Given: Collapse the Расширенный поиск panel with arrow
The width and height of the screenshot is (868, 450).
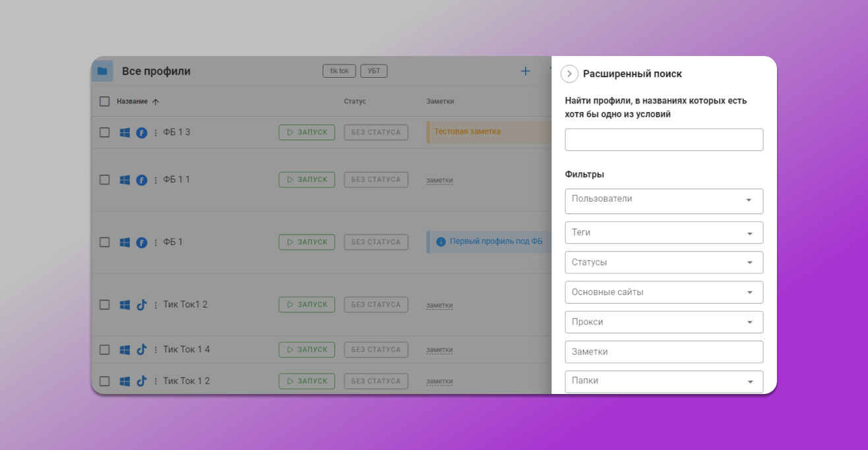Looking at the screenshot, I should tap(569, 74).
